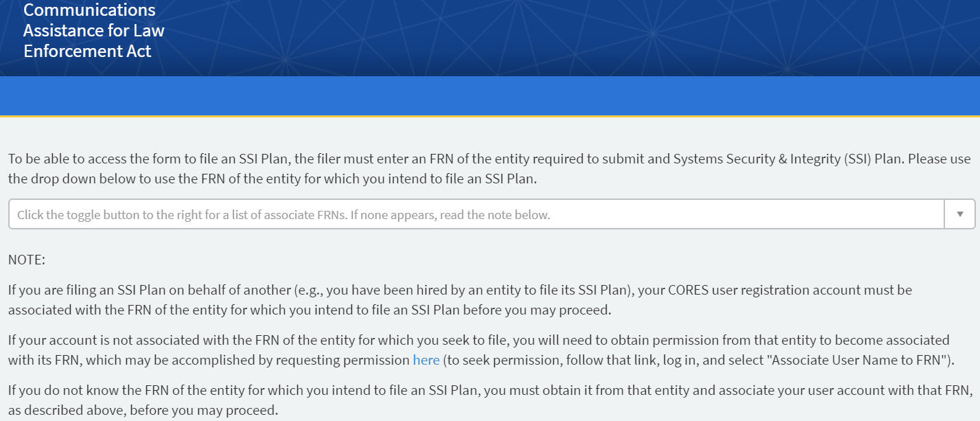Click the dark blue header banner background

tap(549, 38)
